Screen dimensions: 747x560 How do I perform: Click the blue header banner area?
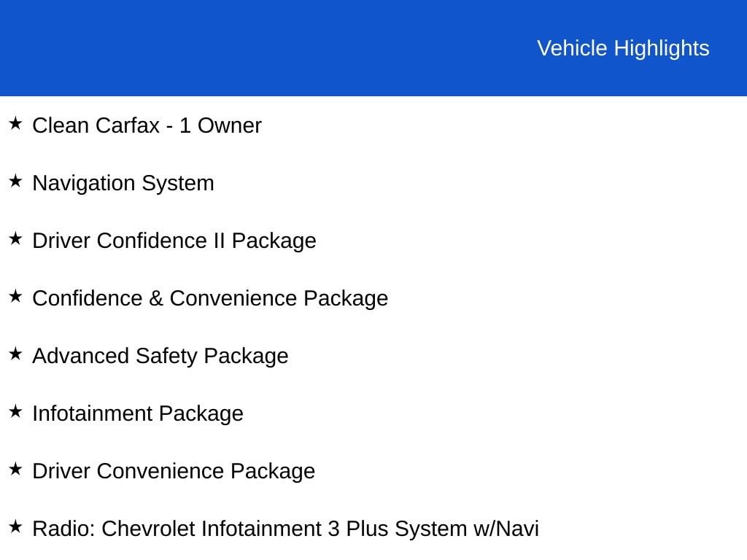pyautogui.click(x=373, y=47)
